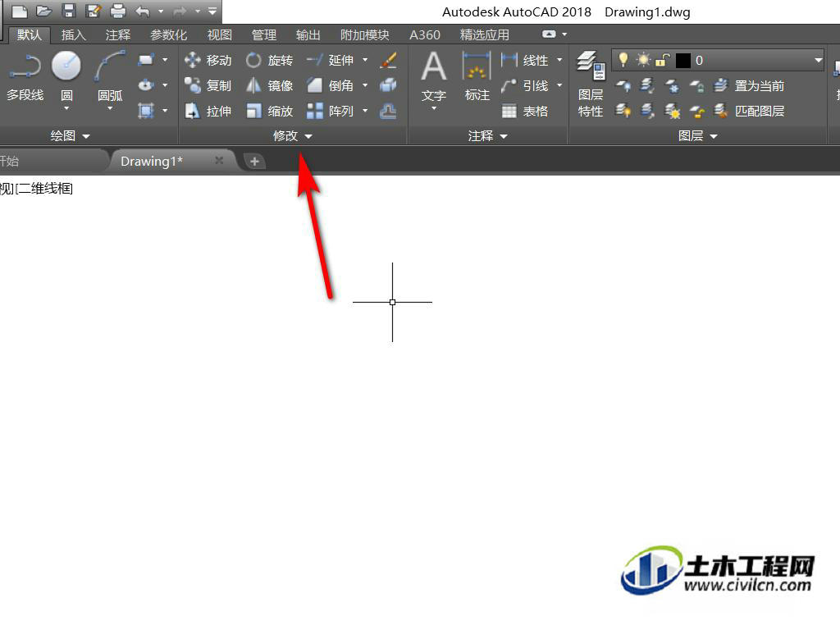Switch to the Drawing1* file tab

point(152,162)
